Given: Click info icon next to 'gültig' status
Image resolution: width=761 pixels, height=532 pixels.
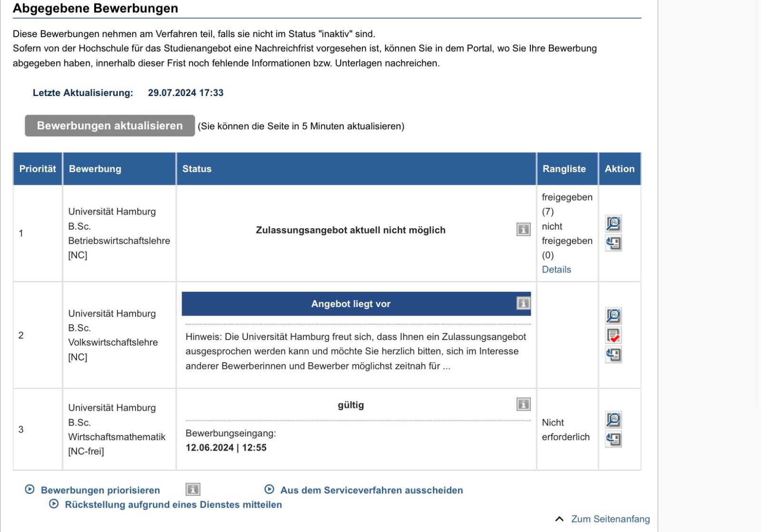Looking at the screenshot, I should tap(523, 405).
